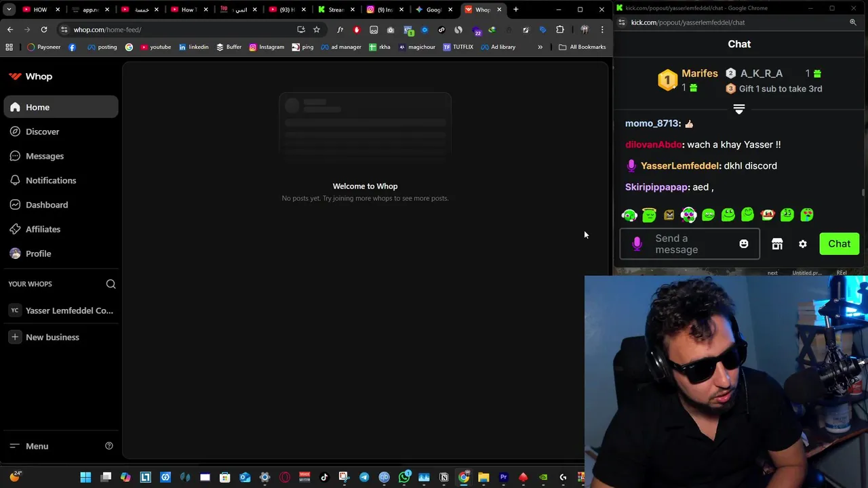Zoom search icon in Kick popout address bar
The width and height of the screenshot is (868, 488).
point(853,22)
